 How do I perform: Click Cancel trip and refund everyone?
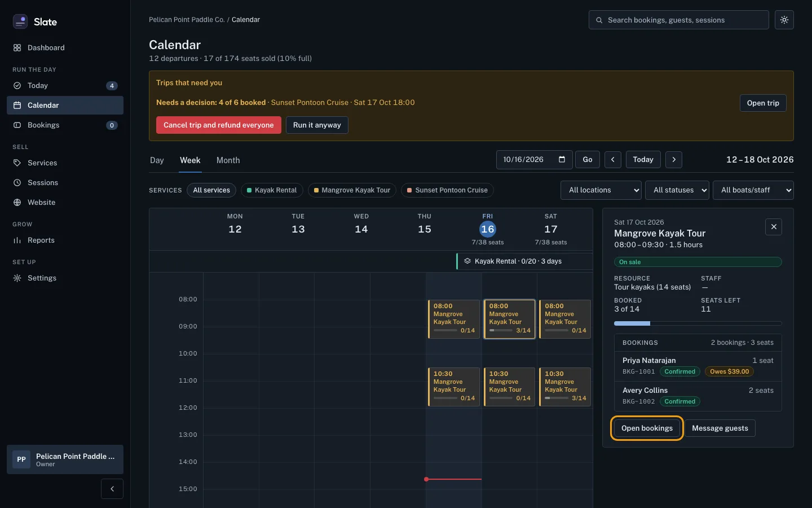pos(219,125)
